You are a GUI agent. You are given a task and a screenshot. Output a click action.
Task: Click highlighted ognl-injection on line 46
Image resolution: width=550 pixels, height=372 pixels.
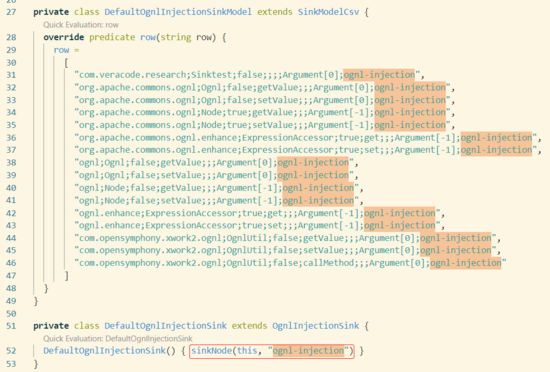click(466, 263)
